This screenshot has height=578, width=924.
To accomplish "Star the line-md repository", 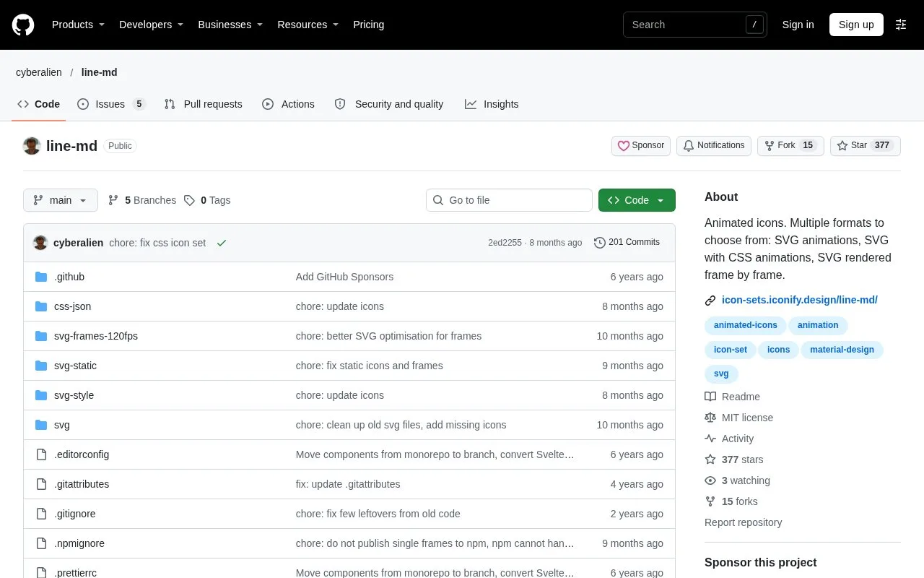I will [866, 146].
